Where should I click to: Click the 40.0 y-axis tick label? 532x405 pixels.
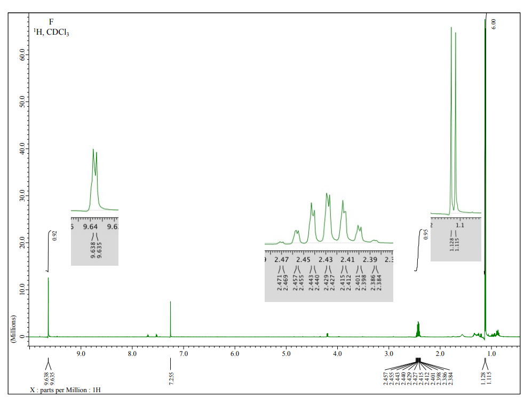(x=22, y=148)
